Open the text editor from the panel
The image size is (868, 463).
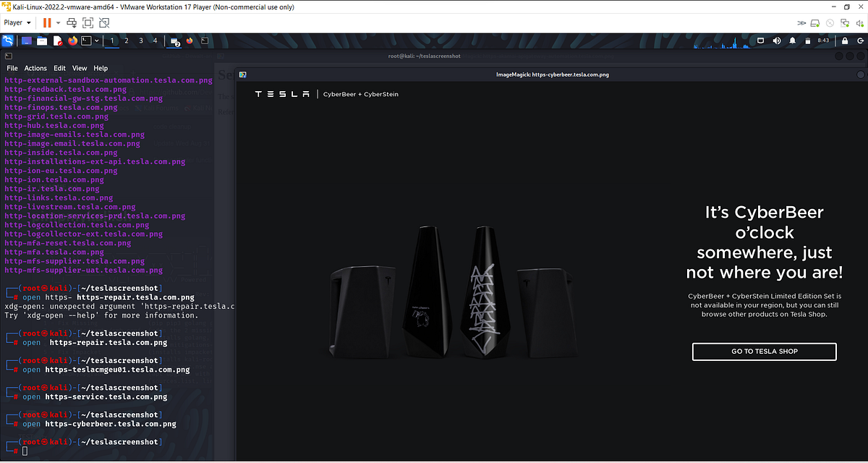tap(58, 41)
